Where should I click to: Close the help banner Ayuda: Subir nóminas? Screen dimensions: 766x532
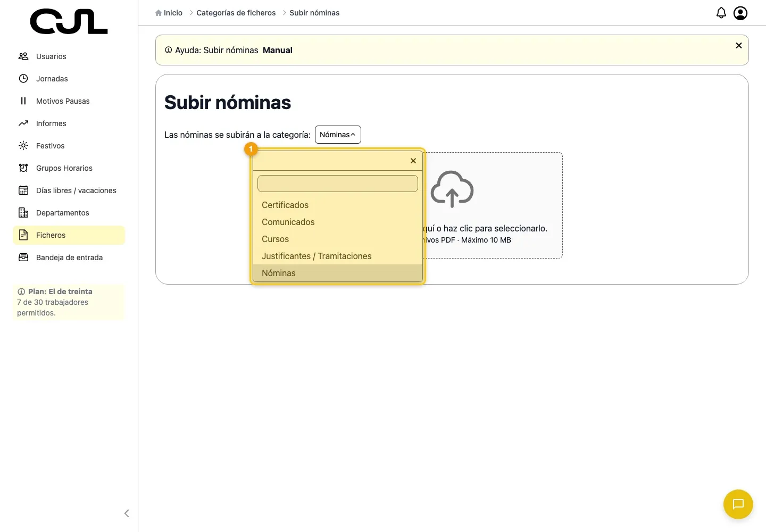739,46
